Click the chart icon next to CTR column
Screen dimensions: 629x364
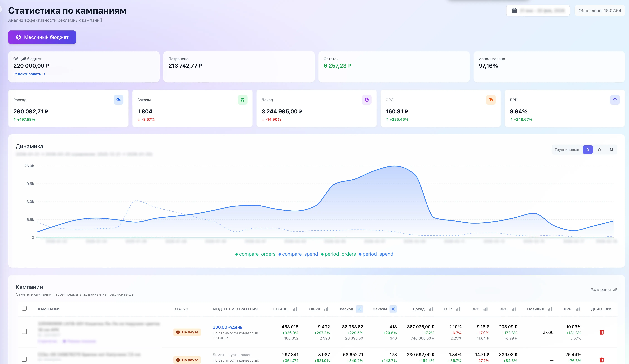point(458,309)
